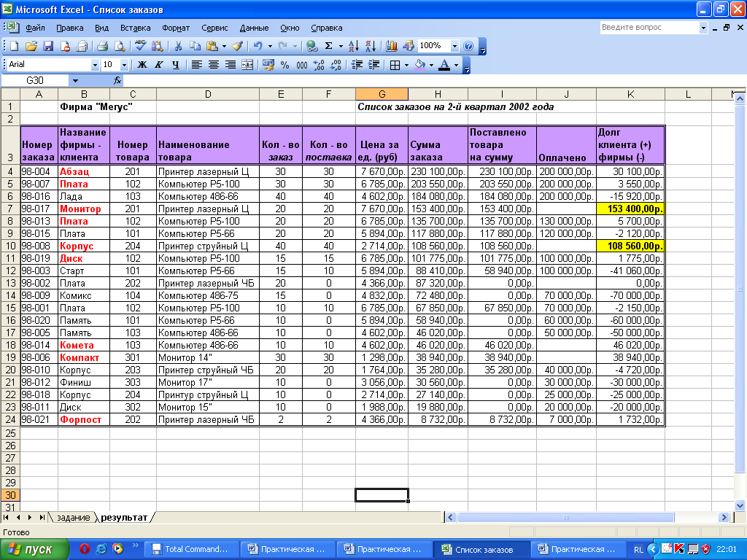Viewport: 747px width, 560px height.
Task: Sort descending (Я-А)
Action: click(371, 46)
